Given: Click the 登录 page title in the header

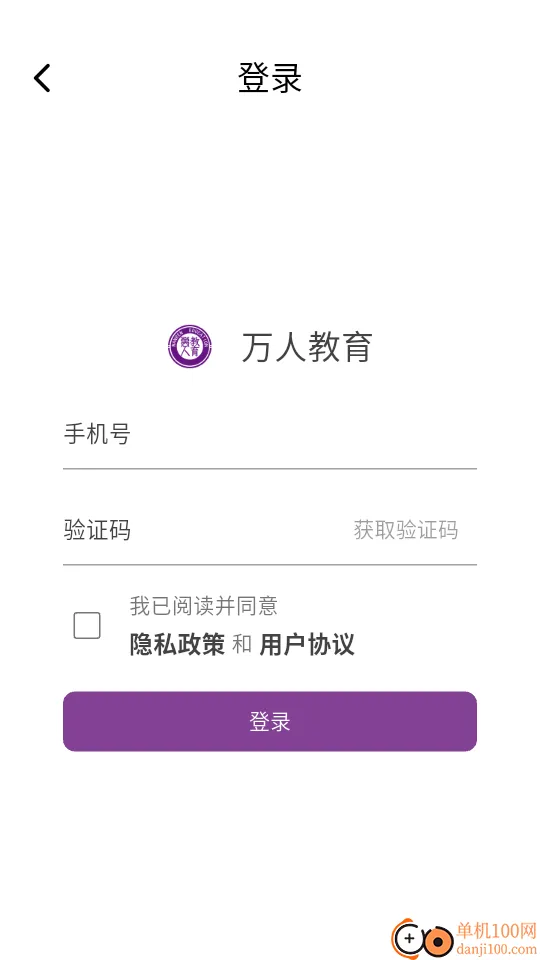Looking at the screenshot, I should tap(270, 78).
